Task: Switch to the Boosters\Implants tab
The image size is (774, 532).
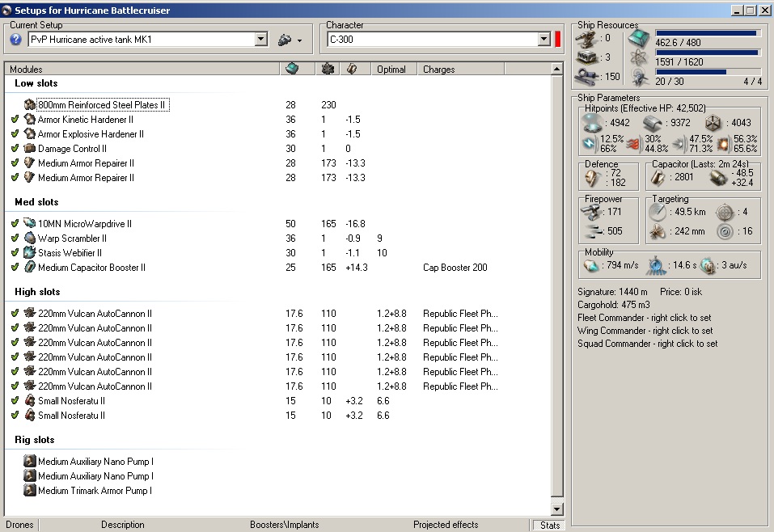Action: coord(285,525)
